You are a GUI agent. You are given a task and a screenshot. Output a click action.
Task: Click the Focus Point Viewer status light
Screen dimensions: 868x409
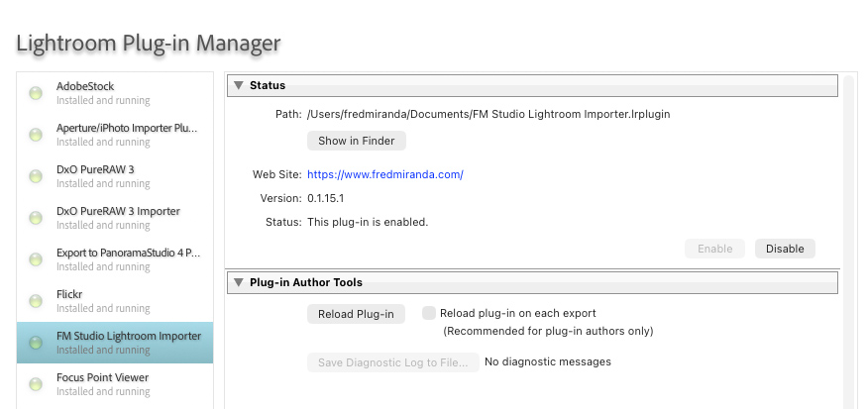point(36,384)
